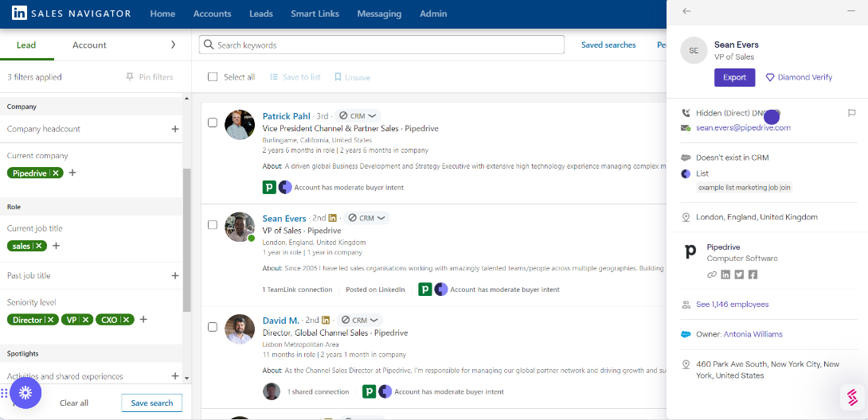Open CRM dropdown for Sean Evers

[366, 218]
